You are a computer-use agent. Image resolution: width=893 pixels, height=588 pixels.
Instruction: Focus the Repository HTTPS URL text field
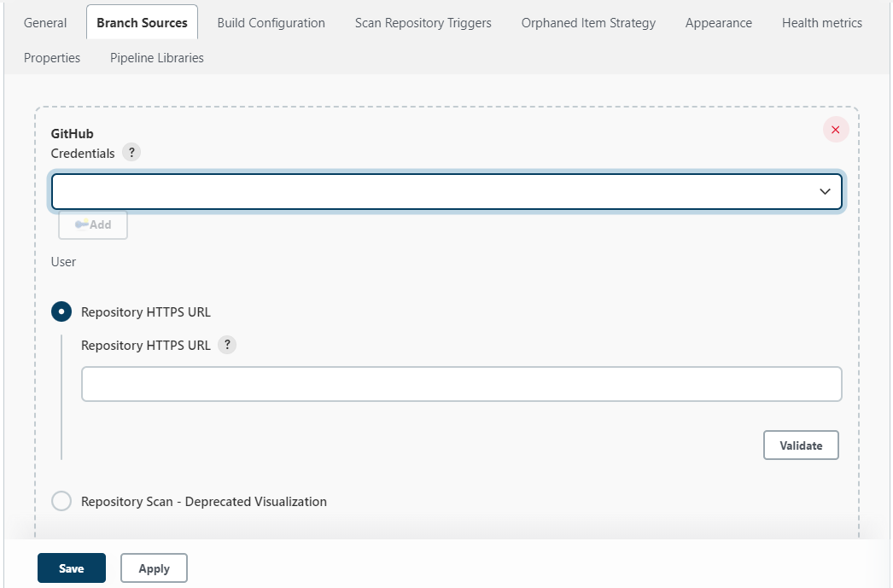pos(461,384)
